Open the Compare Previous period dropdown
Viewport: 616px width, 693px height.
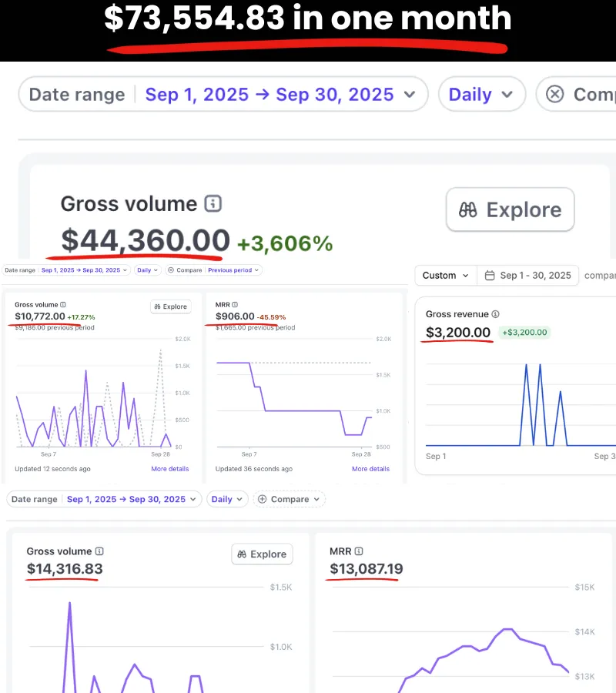click(x=234, y=270)
